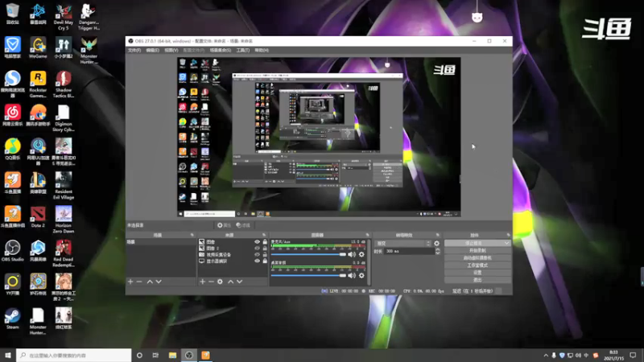Viewport: 644px width, 362px height.
Task: Click 属性 properties button above Sources
Action: (225, 225)
